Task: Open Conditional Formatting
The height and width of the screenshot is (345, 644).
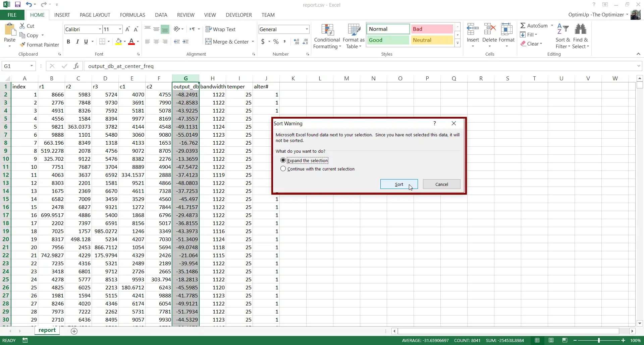Action: coord(327,36)
